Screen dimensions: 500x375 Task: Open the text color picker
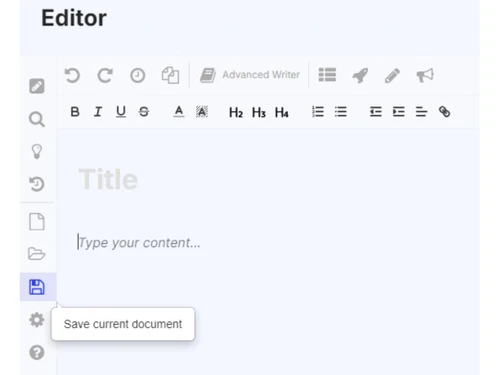point(179,111)
